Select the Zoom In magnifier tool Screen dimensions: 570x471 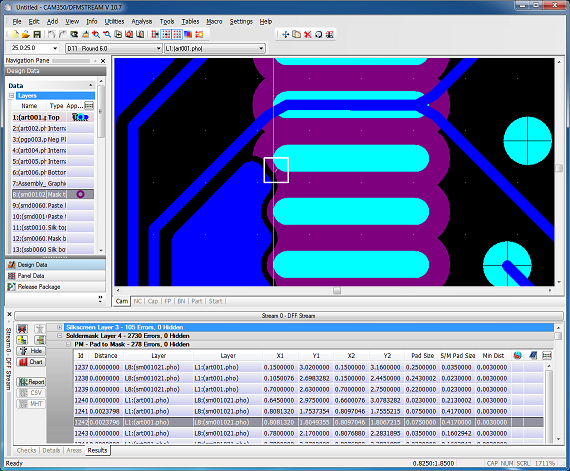tap(96, 35)
